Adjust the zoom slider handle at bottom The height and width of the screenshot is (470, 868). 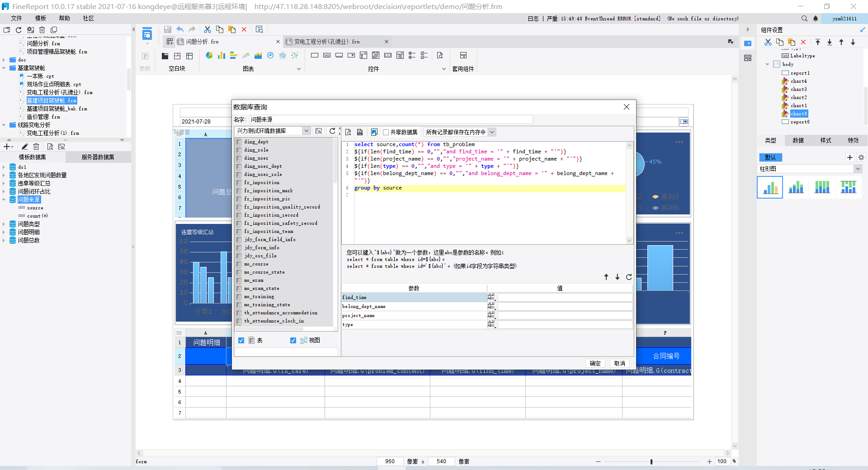[x=651, y=461]
